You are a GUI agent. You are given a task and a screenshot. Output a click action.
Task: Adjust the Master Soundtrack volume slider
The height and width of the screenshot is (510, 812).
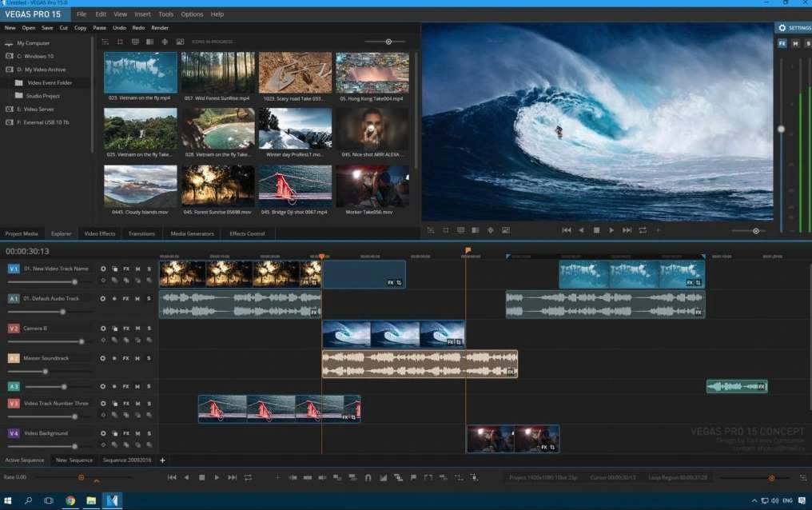45,372
